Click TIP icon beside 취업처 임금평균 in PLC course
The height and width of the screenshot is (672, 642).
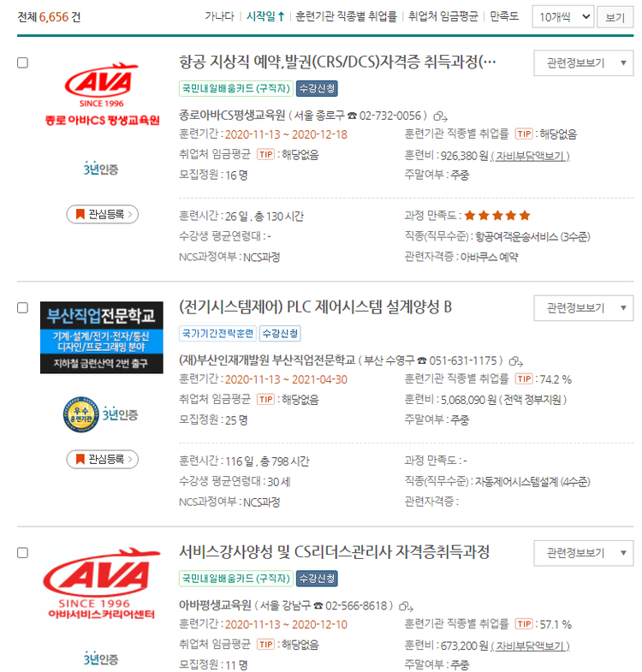click(x=265, y=400)
